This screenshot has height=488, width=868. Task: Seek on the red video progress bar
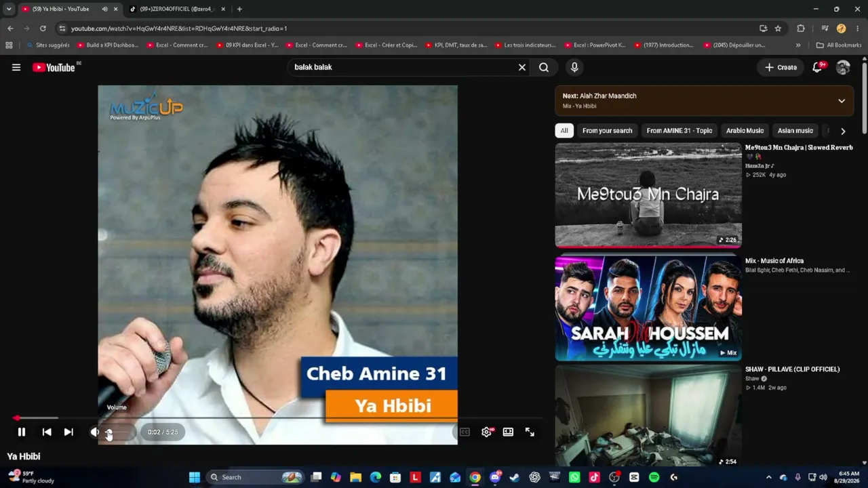point(278,418)
